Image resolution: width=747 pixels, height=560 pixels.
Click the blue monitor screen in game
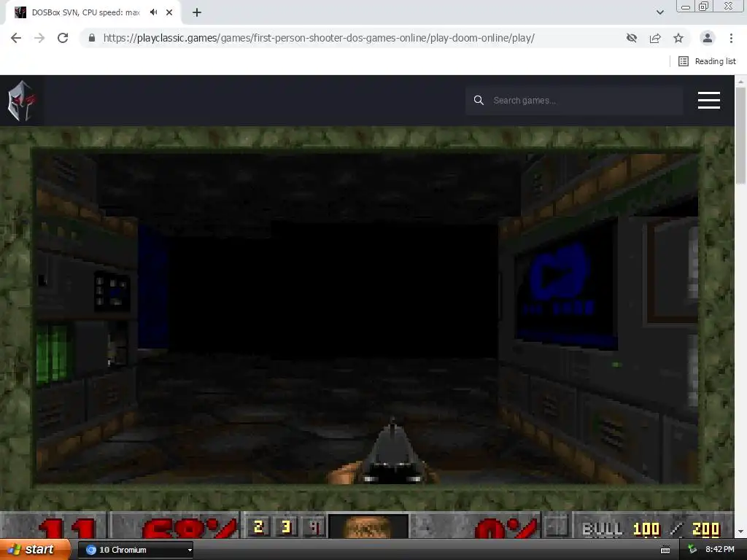pyautogui.click(x=565, y=286)
